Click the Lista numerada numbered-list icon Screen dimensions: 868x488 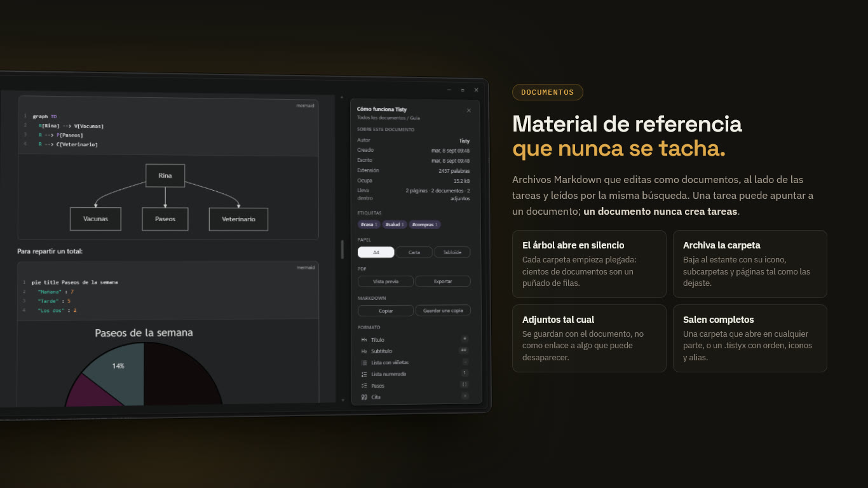[364, 374]
